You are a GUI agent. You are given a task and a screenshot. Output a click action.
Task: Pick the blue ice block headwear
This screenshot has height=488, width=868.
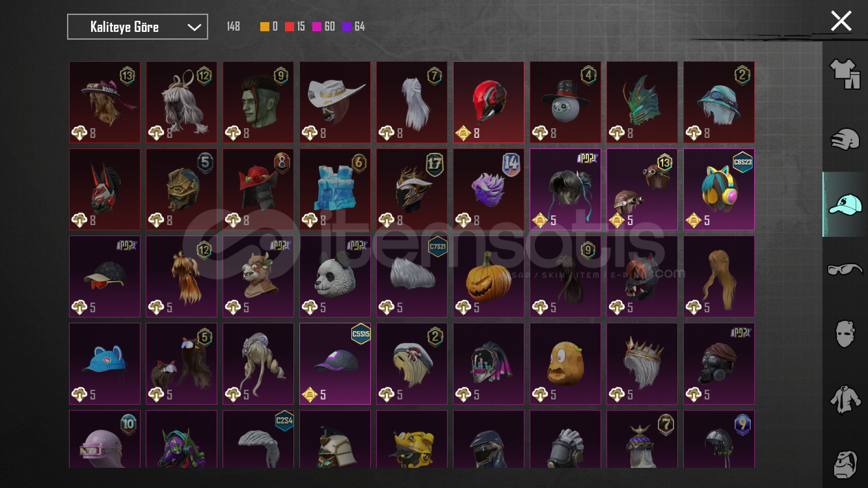coord(335,189)
